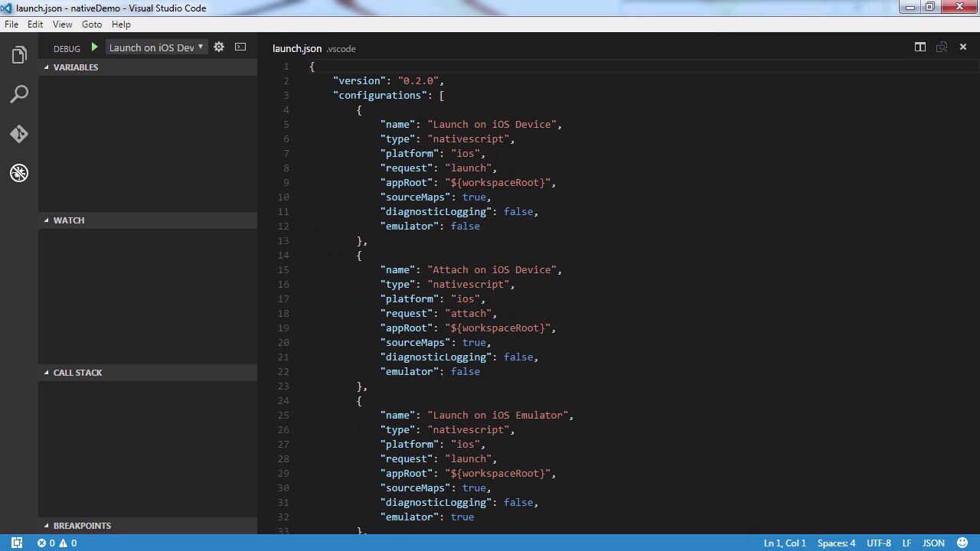Change language mode JSON

[933, 543]
